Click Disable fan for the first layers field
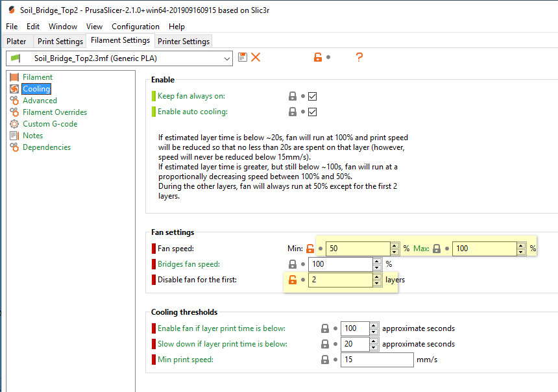Screen dimensions: 558x392 (341, 280)
